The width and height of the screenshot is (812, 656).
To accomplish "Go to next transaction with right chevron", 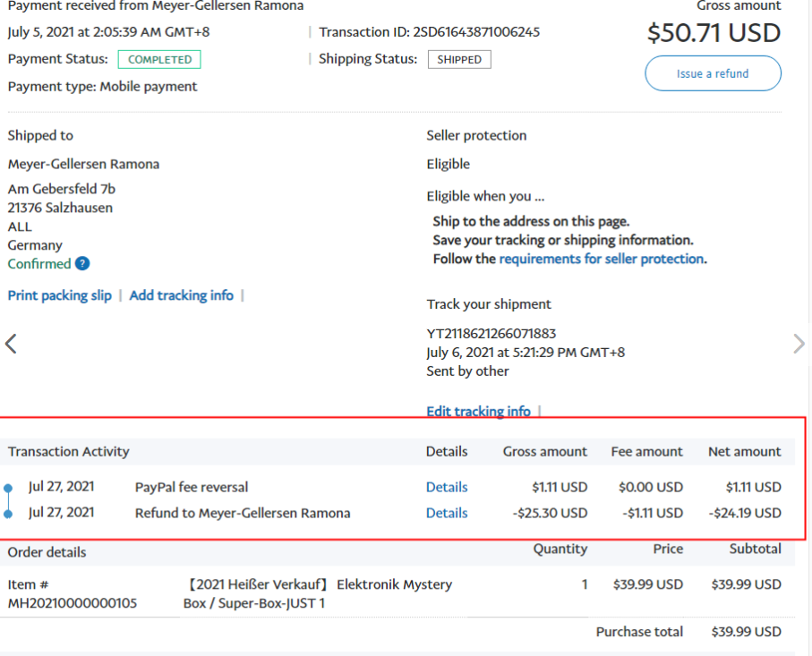I will 799,344.
